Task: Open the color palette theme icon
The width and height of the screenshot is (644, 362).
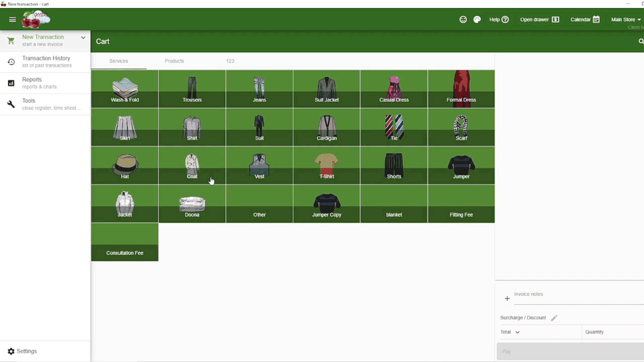Action: (477, 19)
